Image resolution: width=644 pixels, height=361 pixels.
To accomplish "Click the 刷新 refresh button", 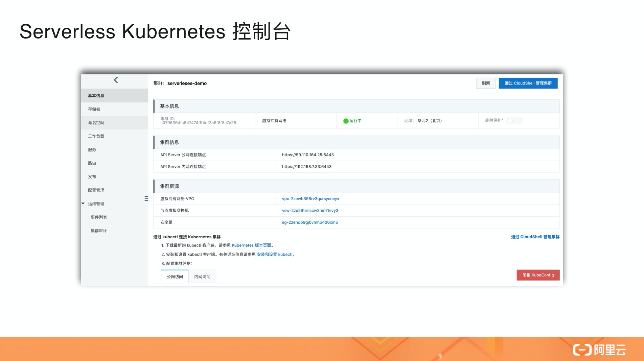I will [486, 83].
